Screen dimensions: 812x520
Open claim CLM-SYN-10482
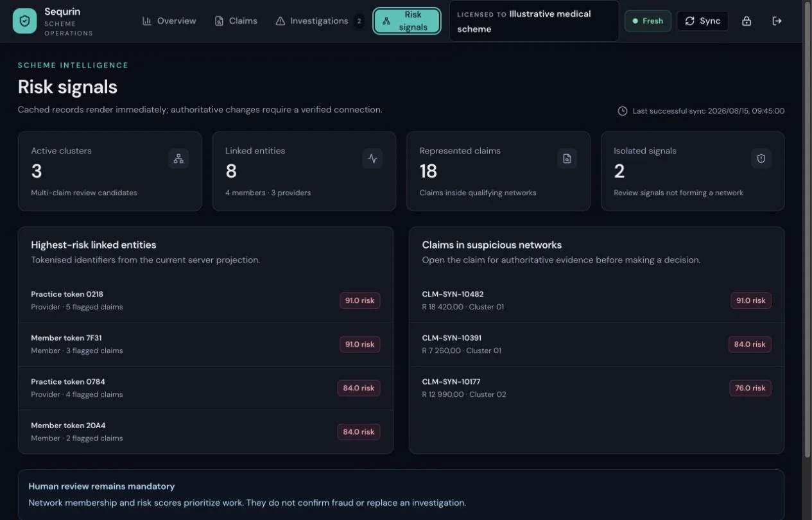tap(596, 300)
